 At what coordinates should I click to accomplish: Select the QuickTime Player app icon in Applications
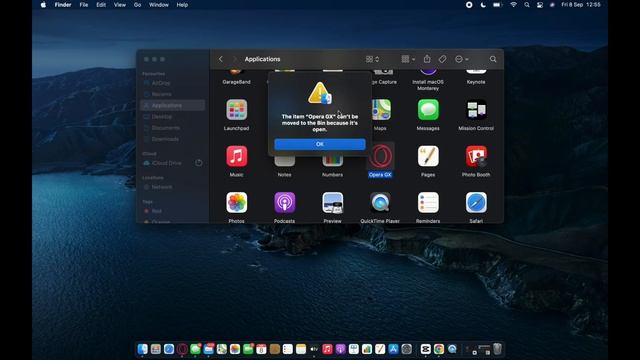[380, 203]
